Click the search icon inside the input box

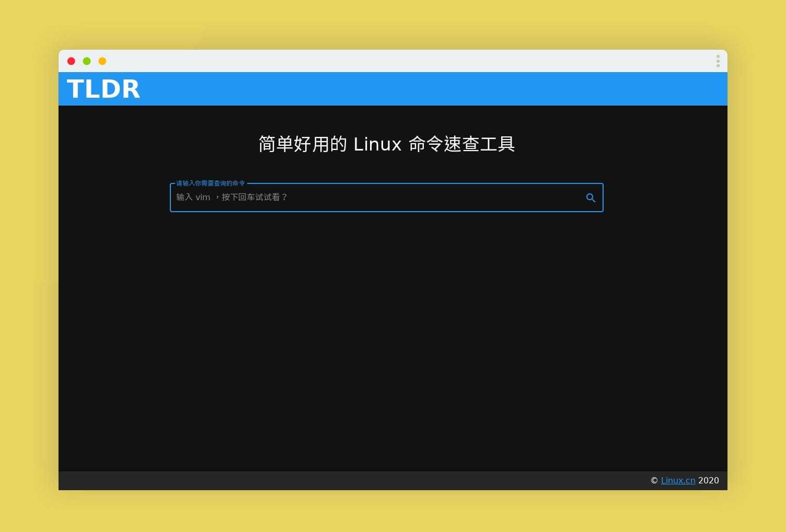(591, 198)
